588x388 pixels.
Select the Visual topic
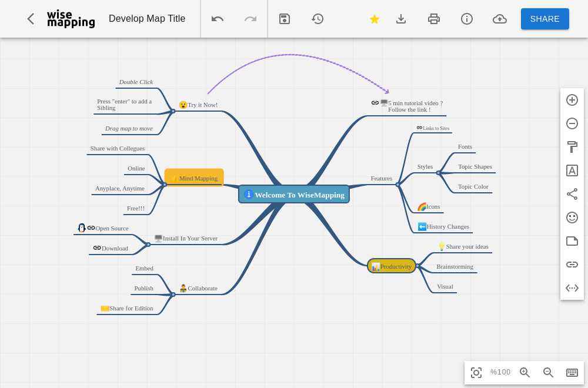[445, 287]
